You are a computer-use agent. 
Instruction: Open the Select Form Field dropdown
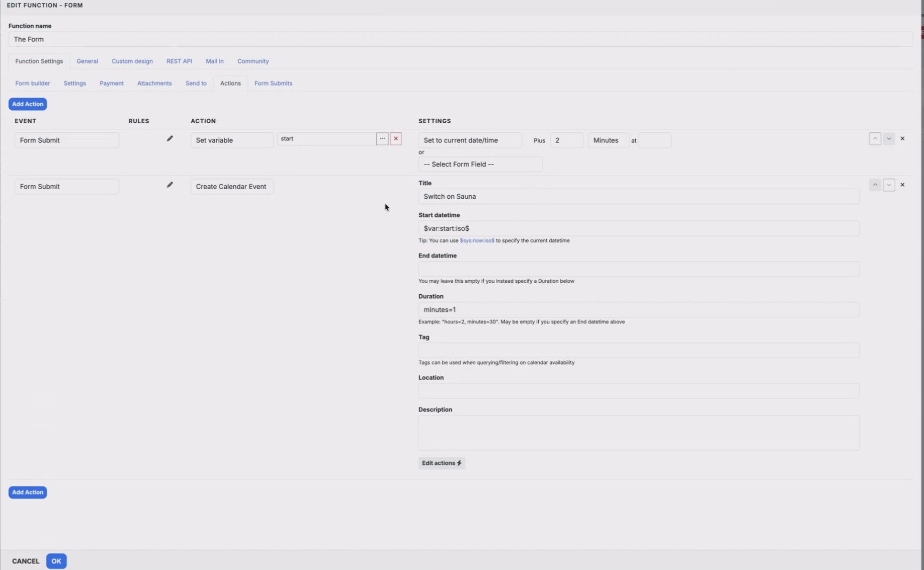(480, 165)
